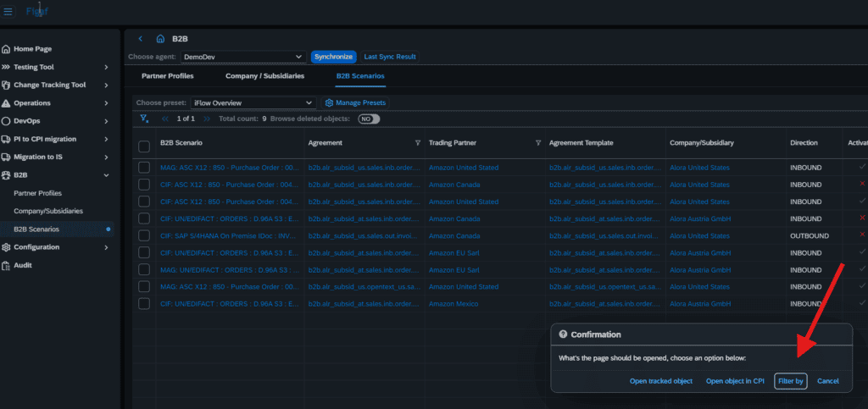The image size is (868, 409).
Task: Check the first MAG: ASC X12 850 row checkbox
Action: (144, 168)
